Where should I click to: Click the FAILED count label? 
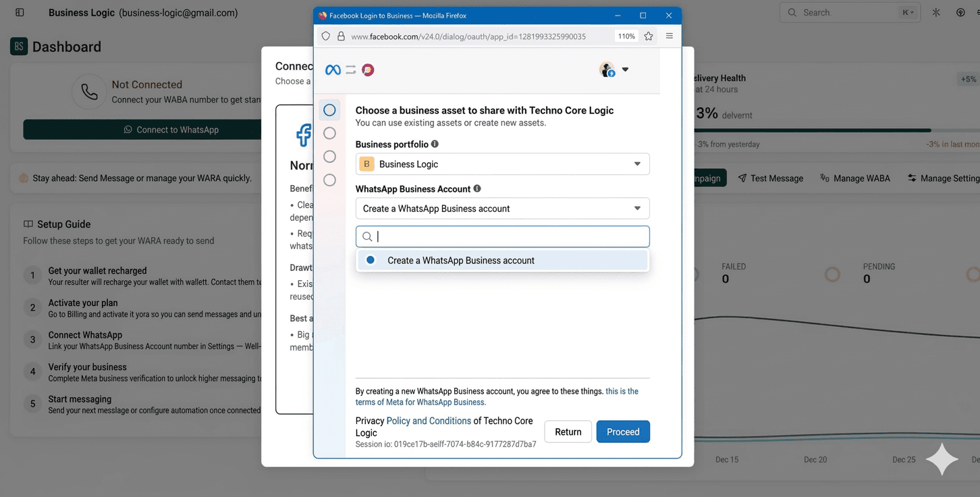734,267
